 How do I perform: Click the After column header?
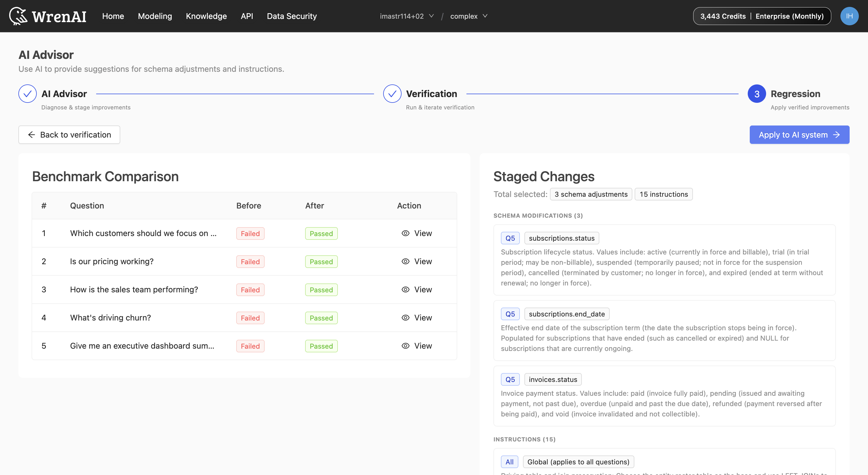click(x=315, y=206)
